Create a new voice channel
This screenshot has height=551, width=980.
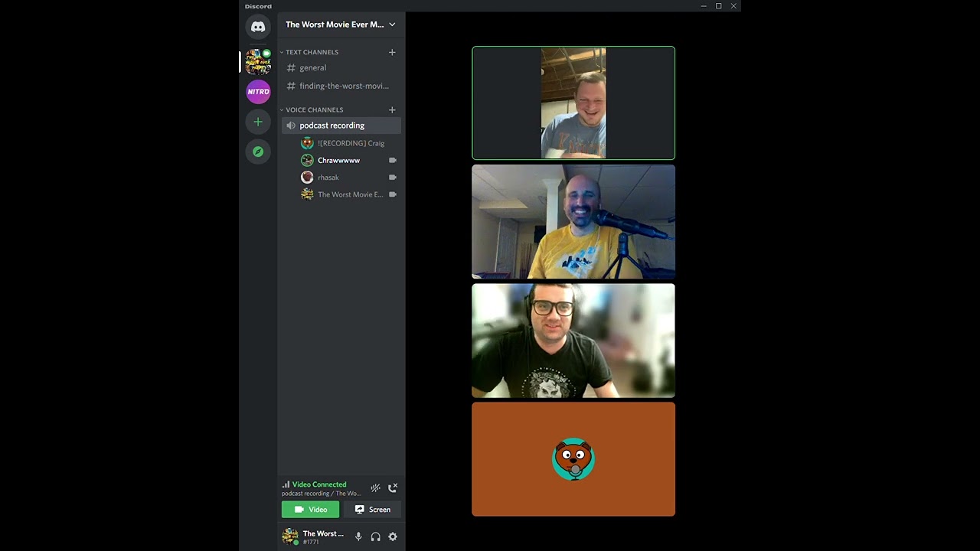(392, 109)
